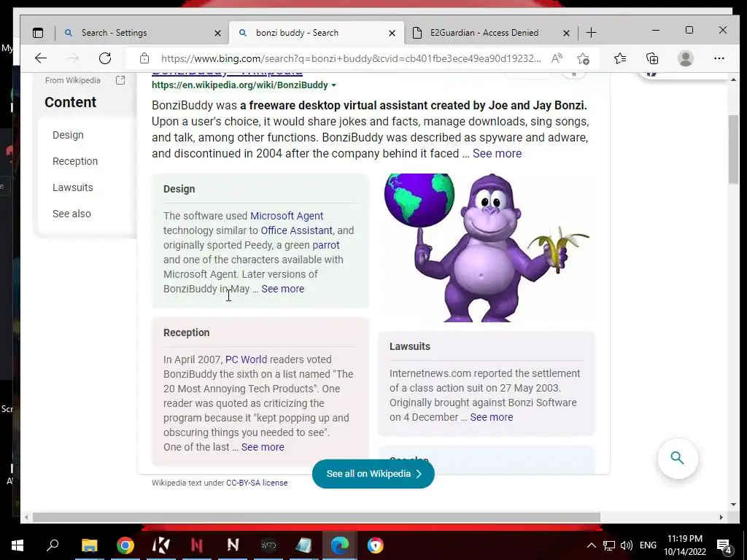Click the vertical scrollbar down arrow
The image size is (747, 560).
[x=733, y=505]
